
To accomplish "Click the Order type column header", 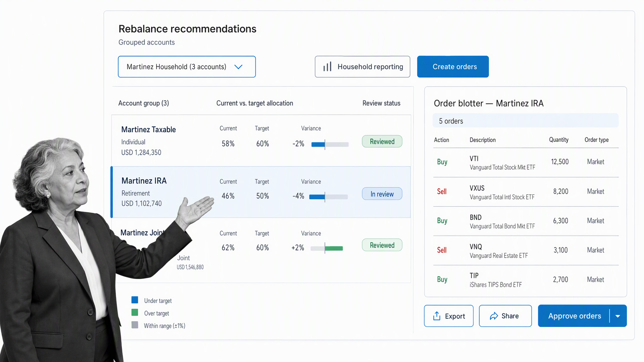I will pos(597,140).
